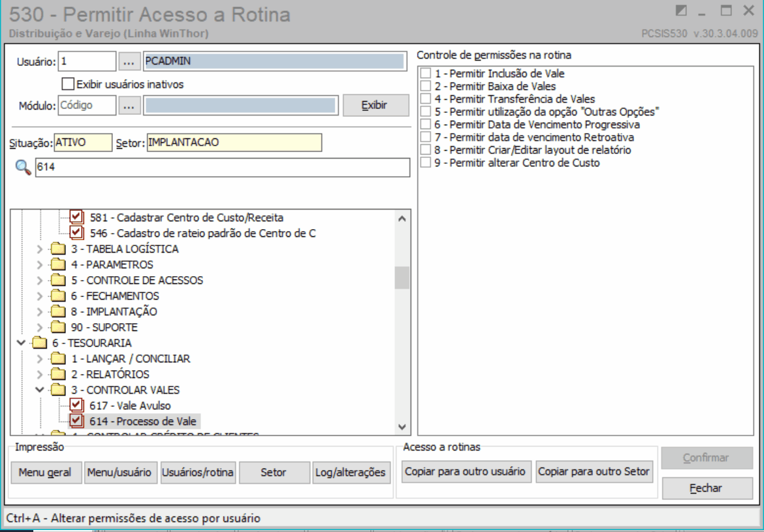Click the module description field beside Exibir
The width and height of the screenshot is (764, 532).
click(241, 105)
